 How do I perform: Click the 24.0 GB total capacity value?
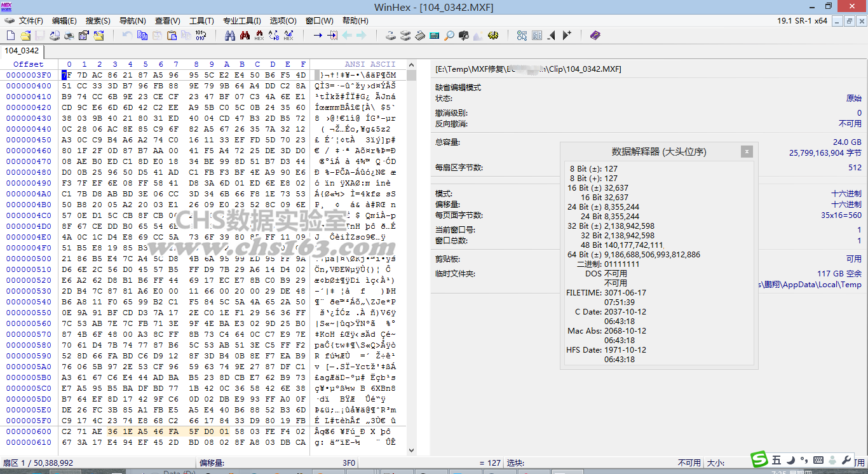coord(847,142)
